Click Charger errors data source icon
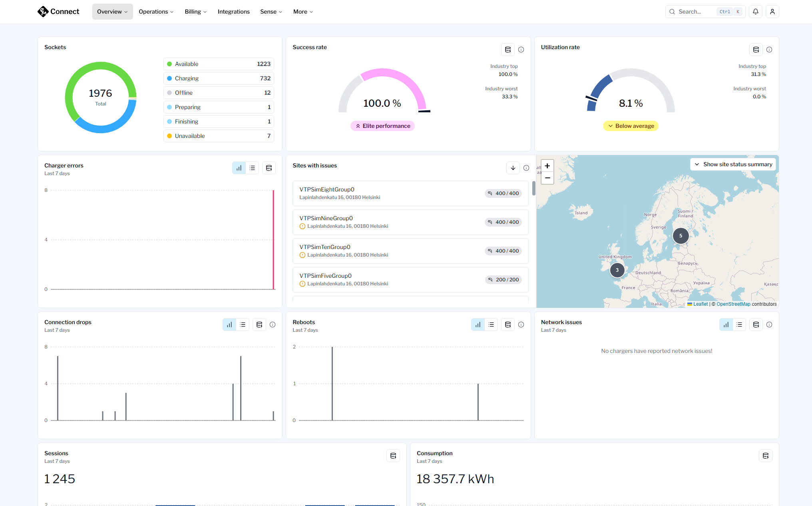812x506 pixels. coord(269,168)
